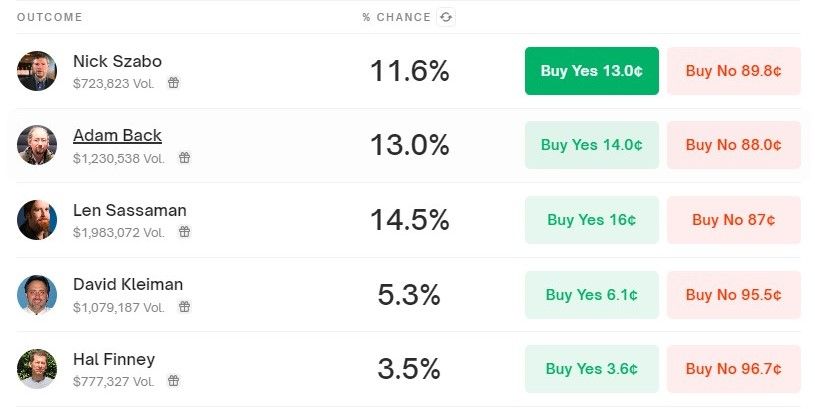The width and height of the screenshot is (815, 409).
Task: Choose Buy Yes 14.0¢ for Adam Back
Action: coord(591,145)
